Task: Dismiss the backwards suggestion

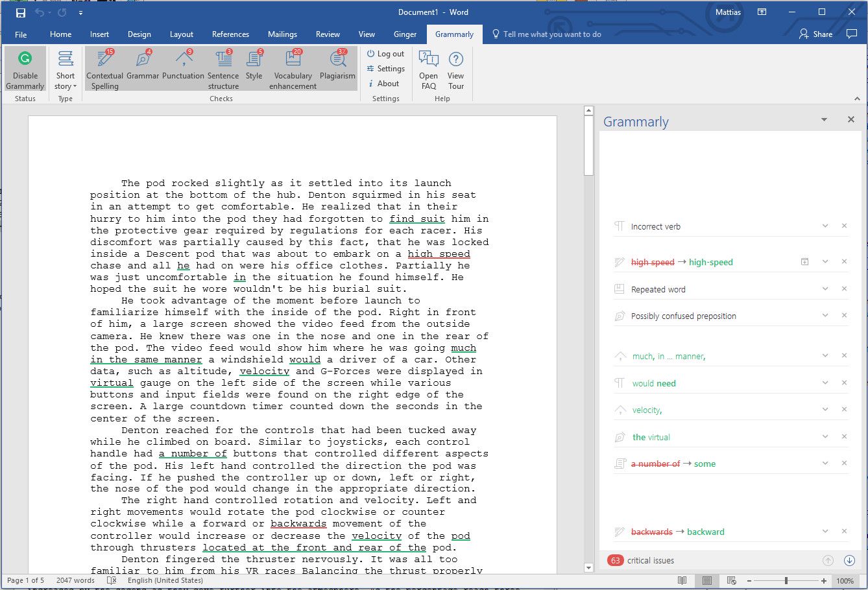Action: (844, 531)
